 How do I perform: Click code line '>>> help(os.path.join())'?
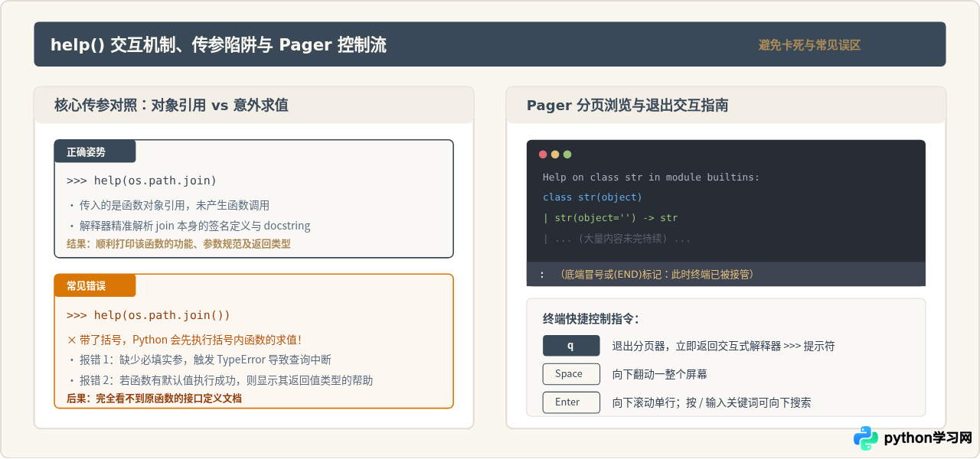tap(149, 315)
